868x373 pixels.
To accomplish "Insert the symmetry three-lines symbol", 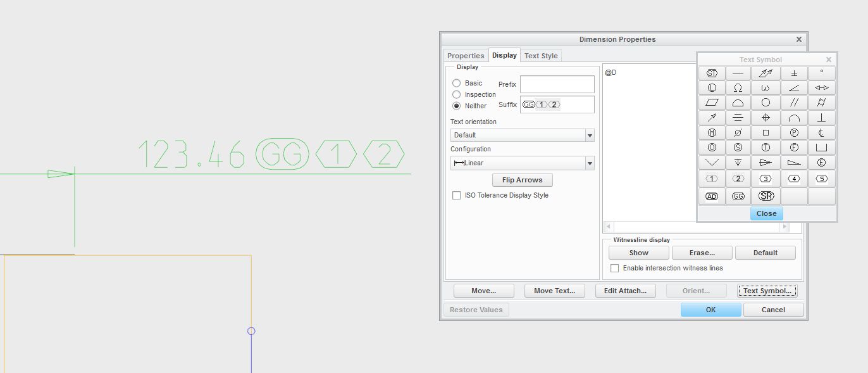I will click(x=739, y=118).
